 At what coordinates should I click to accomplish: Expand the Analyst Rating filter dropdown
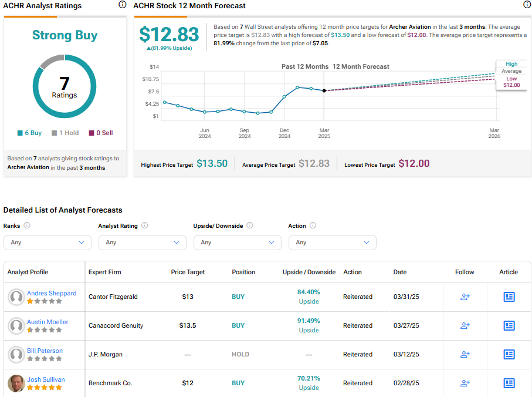(x=143, y=243)
